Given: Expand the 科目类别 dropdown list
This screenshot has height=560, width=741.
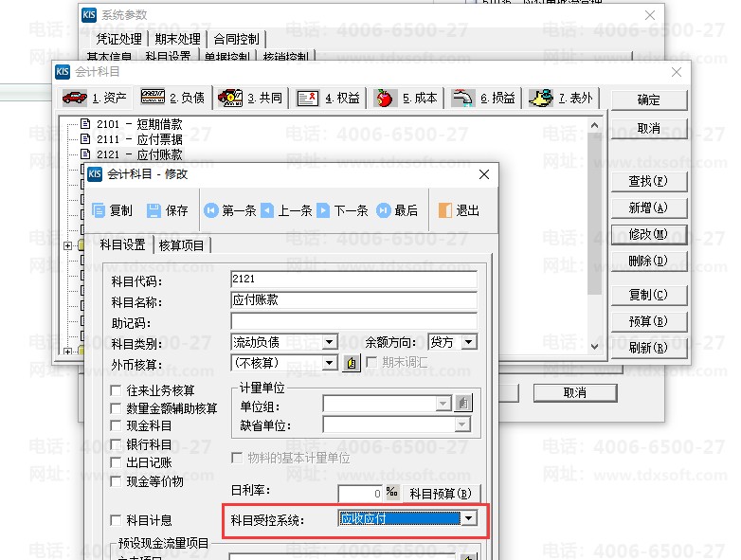Looking at the screenshot, I should tap(329, 342).
